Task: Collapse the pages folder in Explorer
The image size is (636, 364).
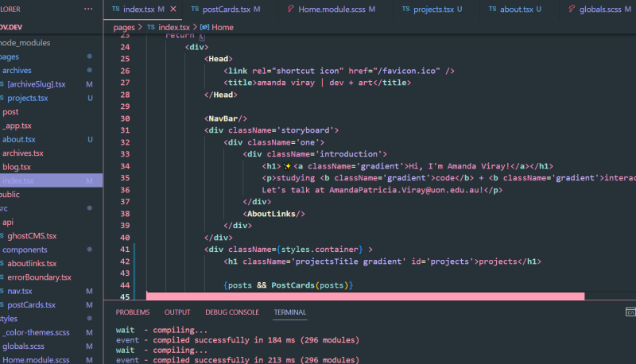Action: pyautogui.click(x=10, y=56)
